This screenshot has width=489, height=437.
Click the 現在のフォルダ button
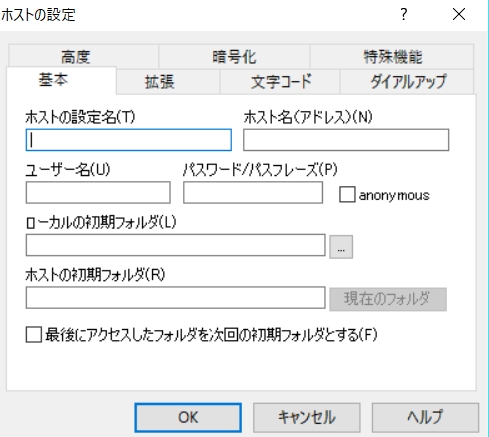(x=388, y=299)
